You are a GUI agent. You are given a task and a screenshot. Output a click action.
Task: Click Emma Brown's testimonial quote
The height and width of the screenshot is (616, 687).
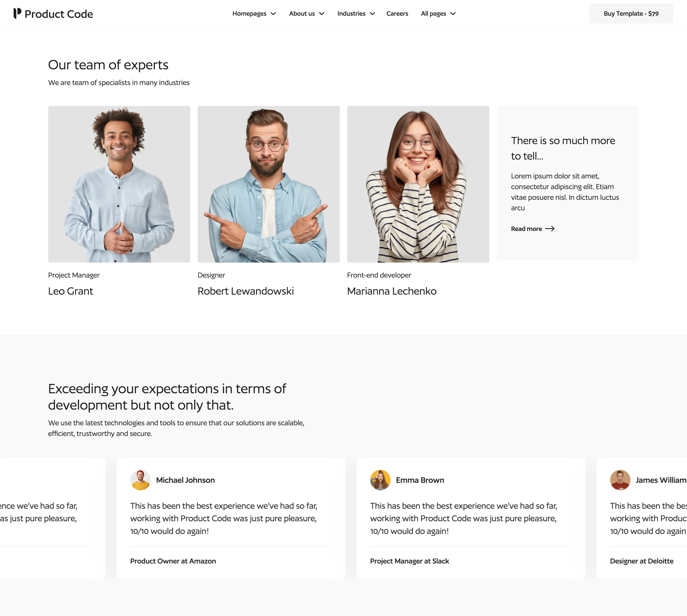pos(463,518)
